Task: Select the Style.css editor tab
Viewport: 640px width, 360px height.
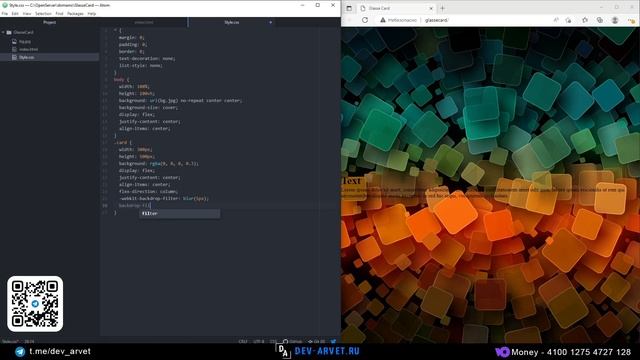Action: [x=231, y=22]
